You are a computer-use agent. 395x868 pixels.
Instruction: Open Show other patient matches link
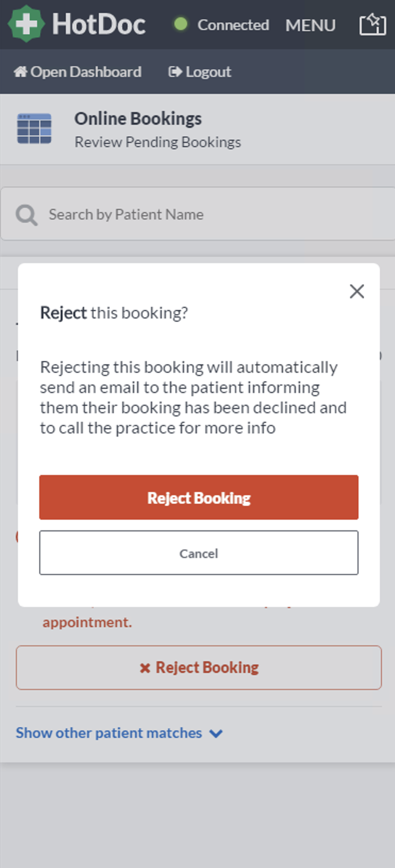pos(108,733)
